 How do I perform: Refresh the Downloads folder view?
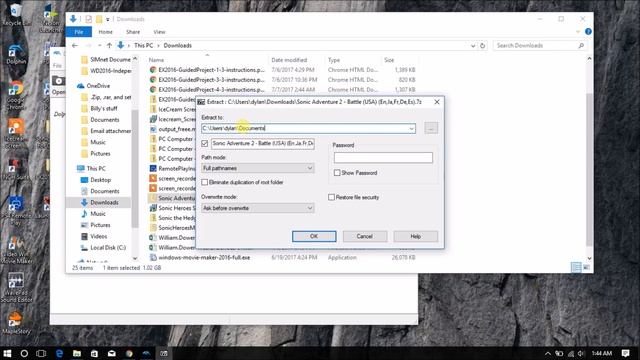pos(482,46)
